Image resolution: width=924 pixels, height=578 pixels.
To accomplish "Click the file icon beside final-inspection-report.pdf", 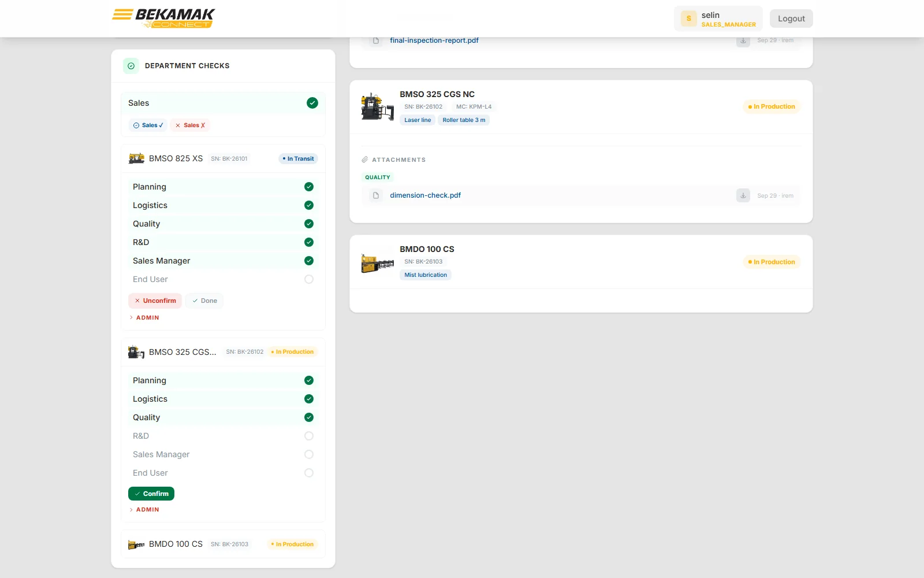I will click(376, 40).
